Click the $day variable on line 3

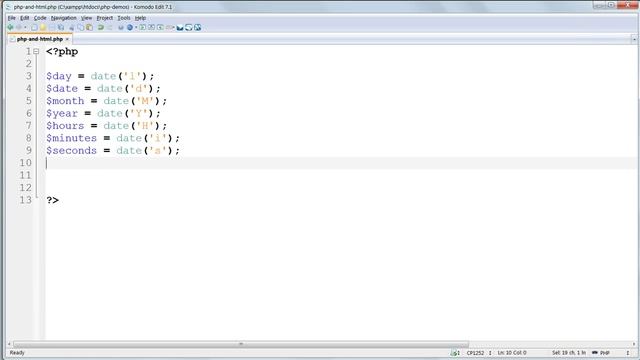tap(59, 76)
